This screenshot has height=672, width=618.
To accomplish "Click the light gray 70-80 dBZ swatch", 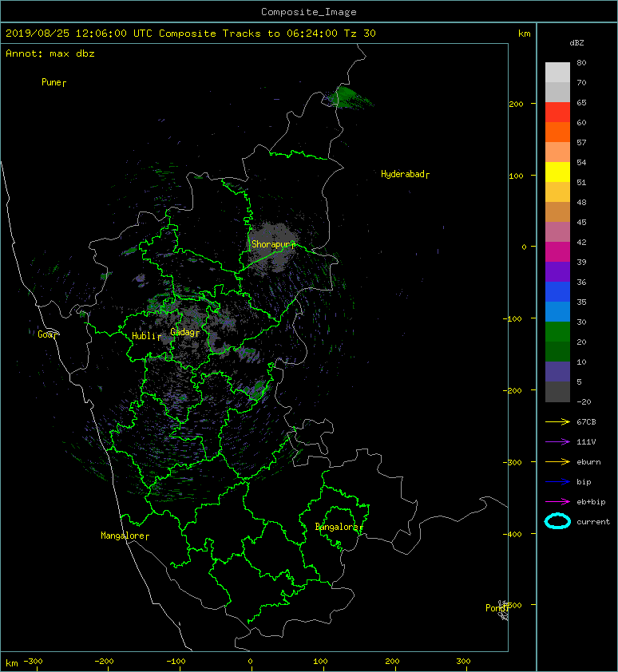I will [557, 73].
